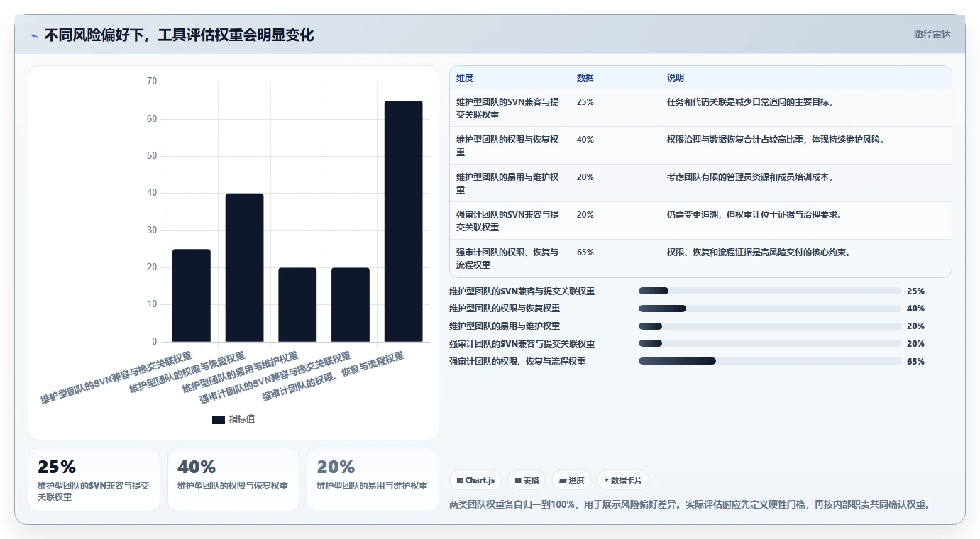Click description 权限、恢复和流程证据是高风险交付的核心约束
Screen dimensions: 980x539
[x=759, y=252]
